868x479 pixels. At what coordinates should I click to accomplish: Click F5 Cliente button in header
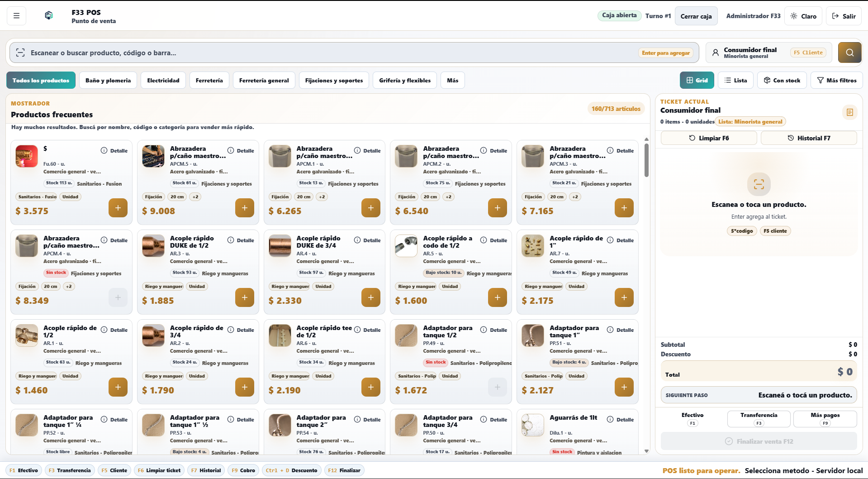[808, 53]
